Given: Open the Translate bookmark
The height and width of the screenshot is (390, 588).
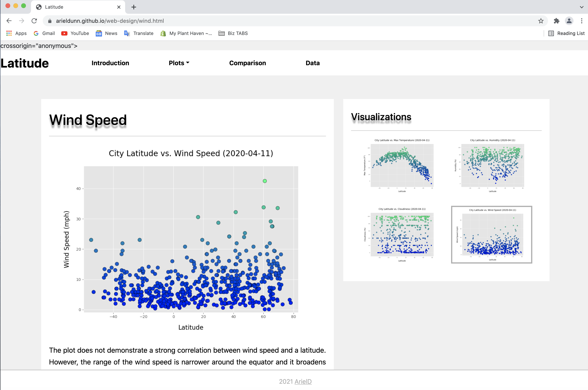Looking at the screenshot, I should 139,33.
